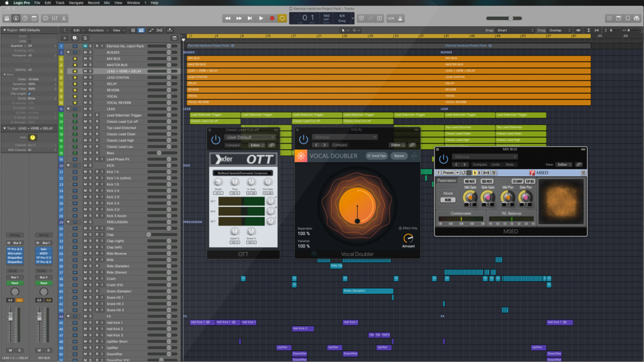Screen dimensions: 644x362
Task: Open the media Browsers icon
Action: tap(636, 18)
